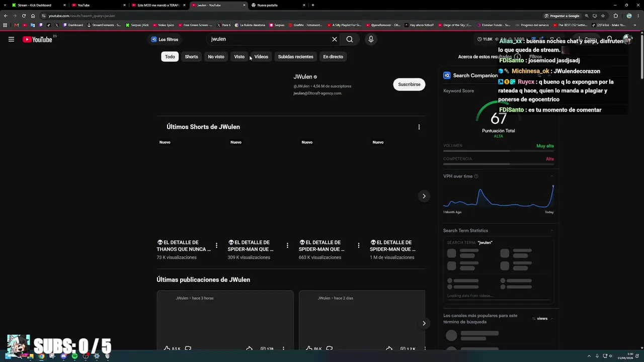Click the Search Companion IQ logo

click(x=447, y=75)
